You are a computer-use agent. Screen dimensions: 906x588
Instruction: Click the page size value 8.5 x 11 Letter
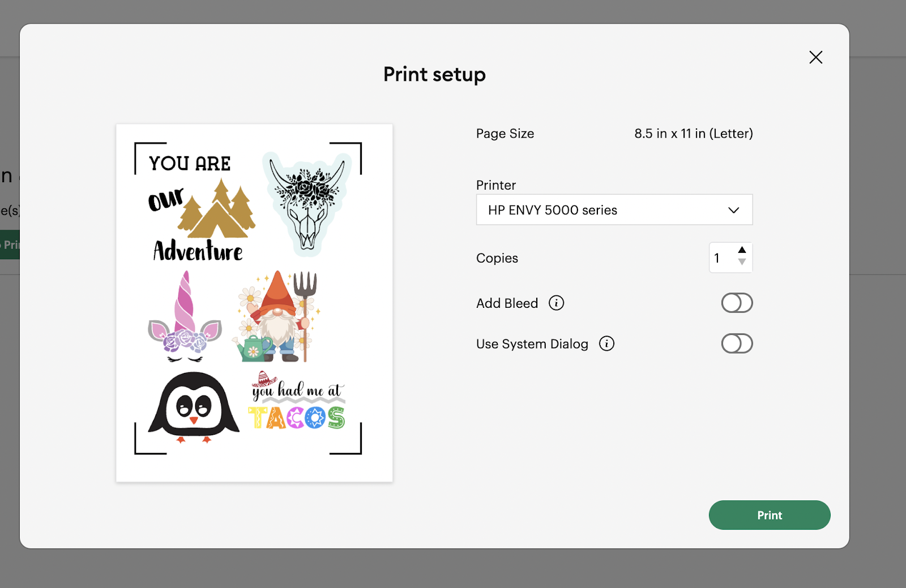pos(693,134)
